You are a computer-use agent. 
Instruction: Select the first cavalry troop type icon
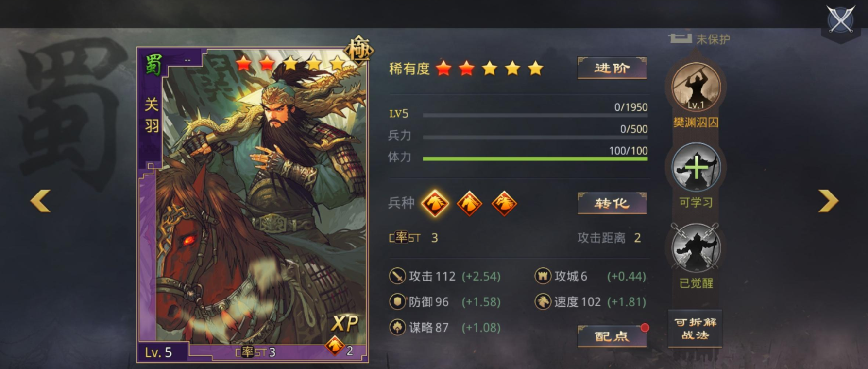click(434, 203)
